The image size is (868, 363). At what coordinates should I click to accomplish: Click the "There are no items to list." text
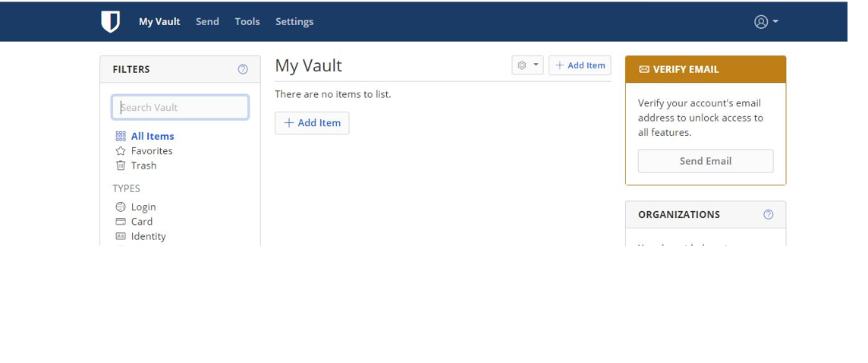click(x=332, y=94)
